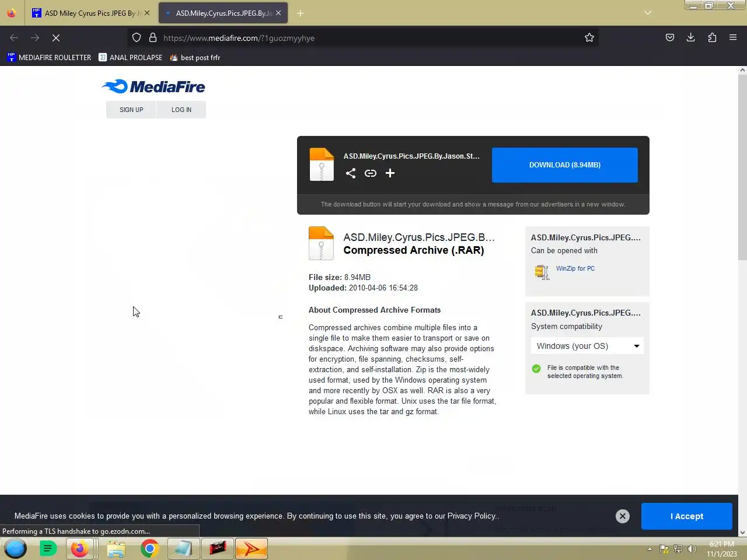Click the archive file icon in dark download bar

click(322, 164)
